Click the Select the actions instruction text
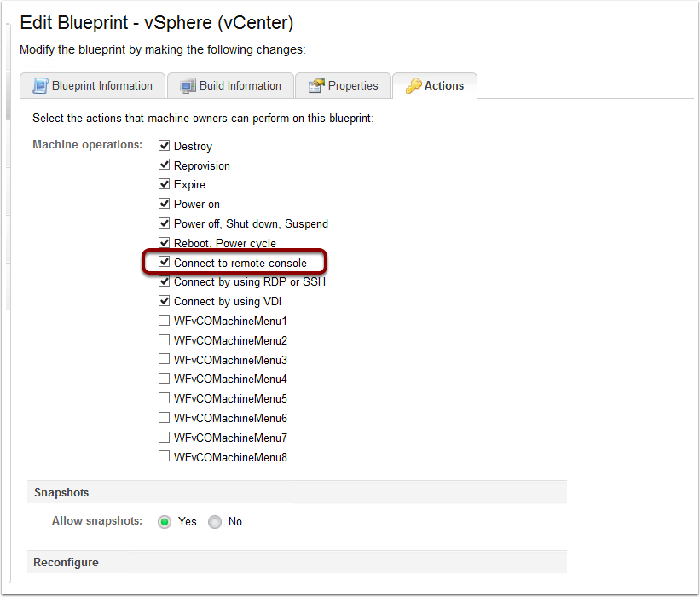Screen dimensions: 700x597 point(203,119)
